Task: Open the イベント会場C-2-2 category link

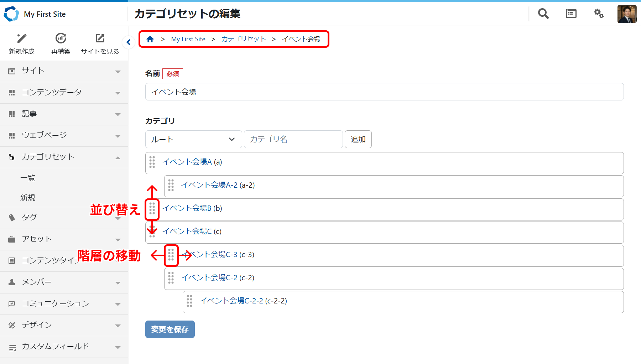Action: [x=231, y=301]
